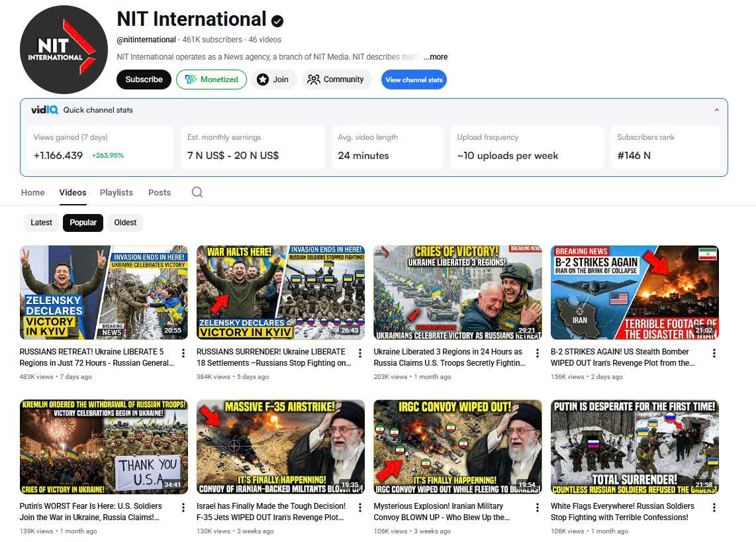This screenshot has height=542, width=756.
Task: Open options menu for RUSSIANS RETREAT video
Action: tap(183, 353)
